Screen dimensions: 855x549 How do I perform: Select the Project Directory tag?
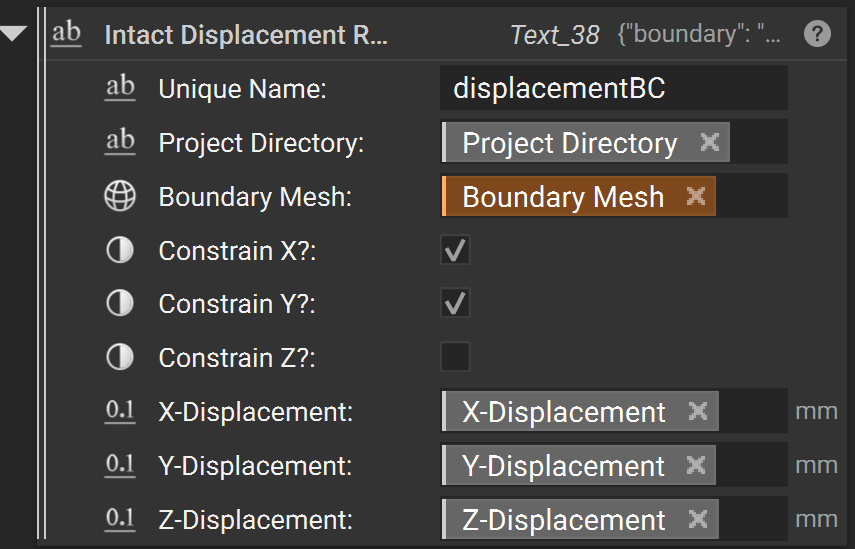(569, 143)
